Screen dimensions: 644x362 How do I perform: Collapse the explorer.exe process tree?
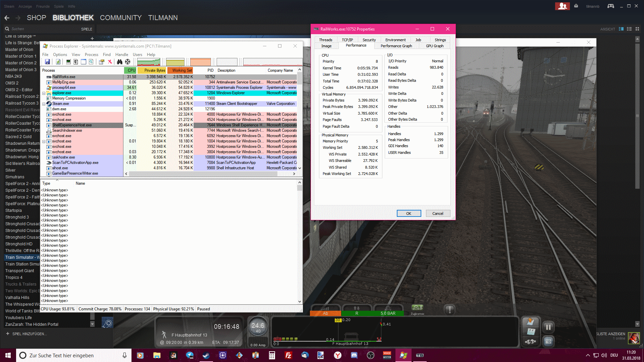[44, 93]
